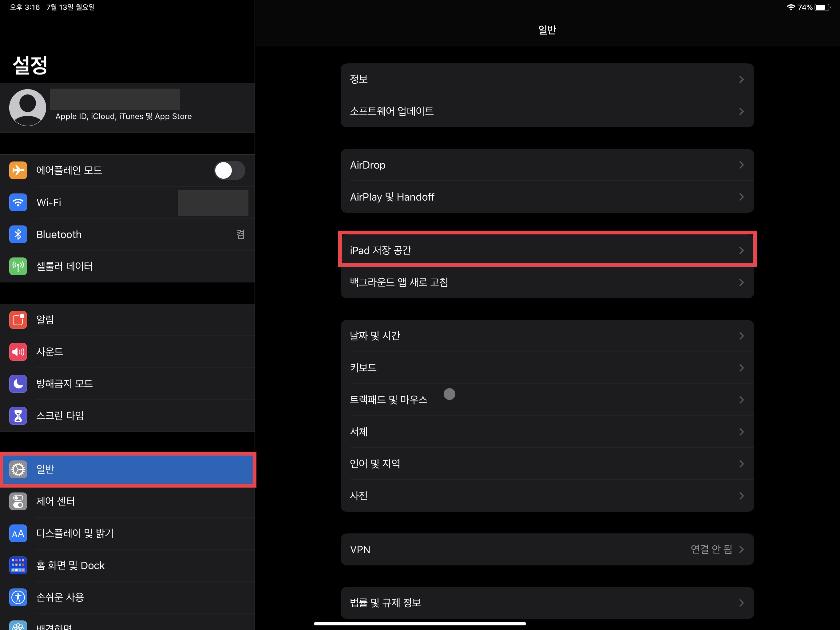This screenshot has height=630, width=840.
Task: Tap the clock 오후 3:16 in status bar
Action: pos(25,7)
